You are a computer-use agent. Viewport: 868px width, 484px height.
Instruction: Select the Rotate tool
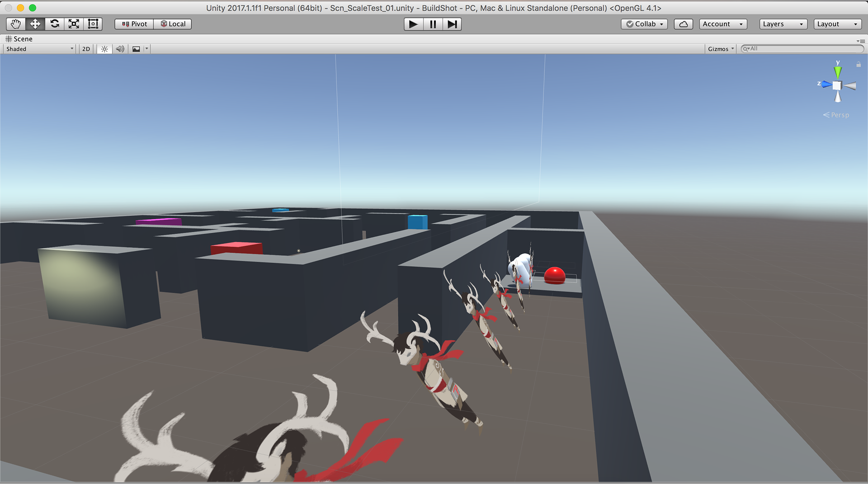pyautogui.click(x=55, y=24)
